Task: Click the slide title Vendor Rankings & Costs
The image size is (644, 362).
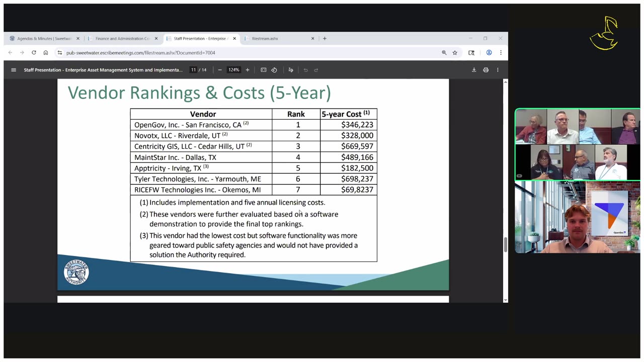Action: 199,93
